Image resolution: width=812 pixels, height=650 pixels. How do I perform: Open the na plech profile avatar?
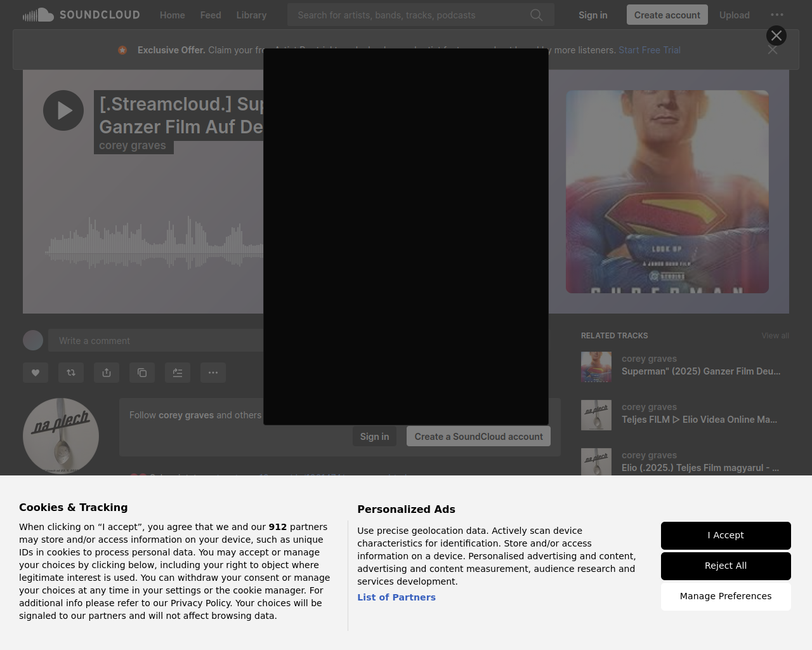tap(61, 436)
